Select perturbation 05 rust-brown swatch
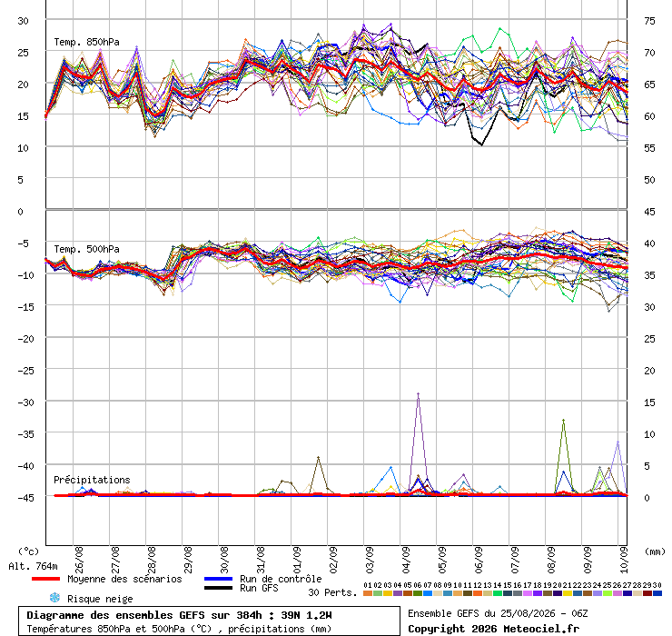Image resolution: width=672 pixels, height=636 pixels. [x=408, y=593]
